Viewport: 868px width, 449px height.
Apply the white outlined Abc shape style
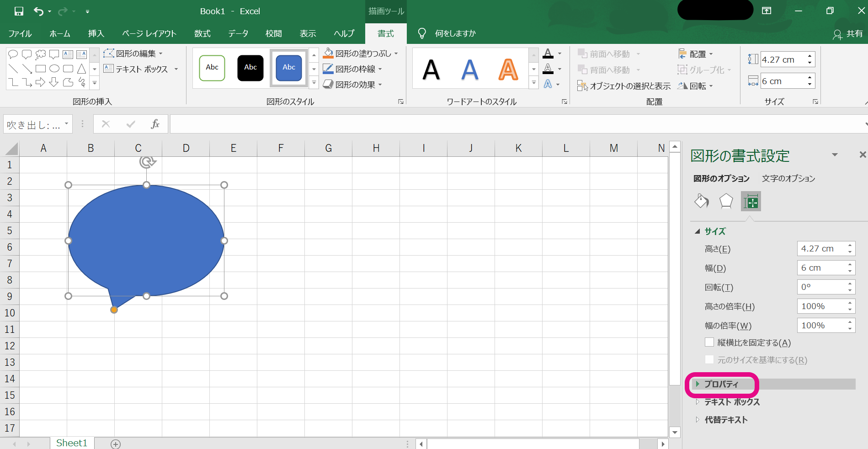click(212, 68)
